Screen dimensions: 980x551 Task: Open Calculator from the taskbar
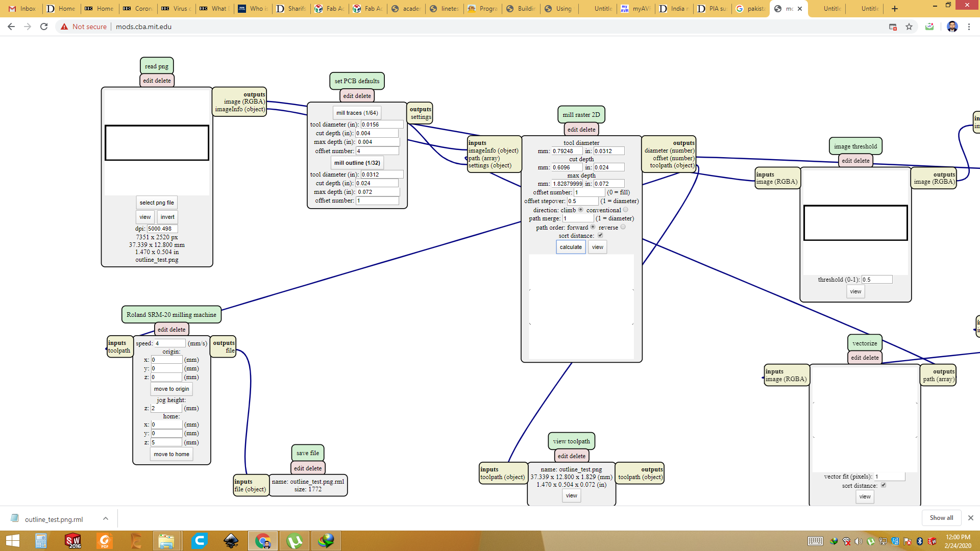(41, 541)
